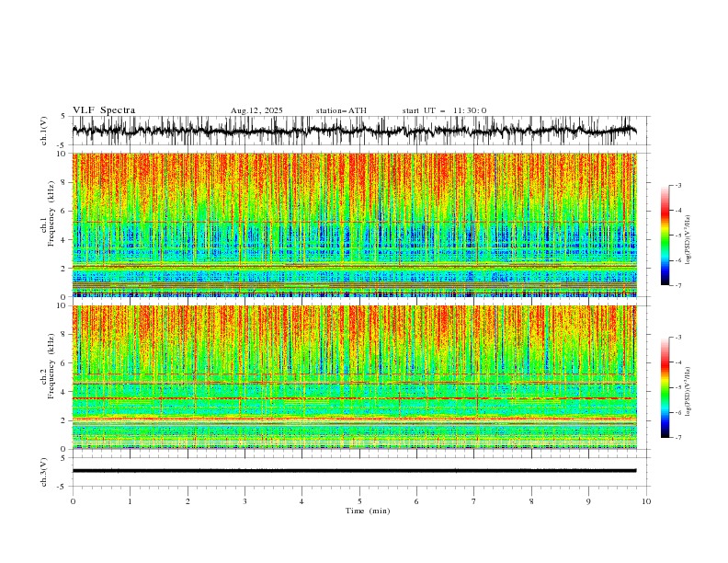The height and width of the screenshot is (563, 728).
Task: Click the ch.1 voltage waveform trace
Action: coord(354,131)
